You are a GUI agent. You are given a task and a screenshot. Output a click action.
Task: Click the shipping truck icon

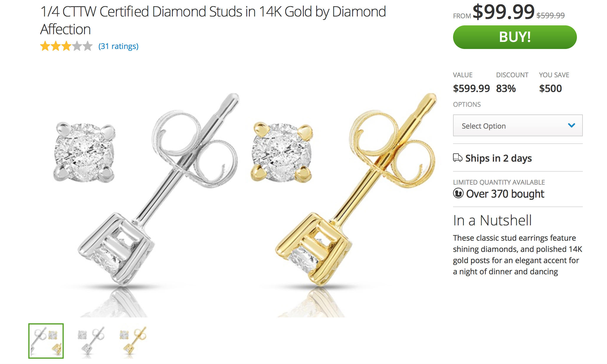(457, 158)
